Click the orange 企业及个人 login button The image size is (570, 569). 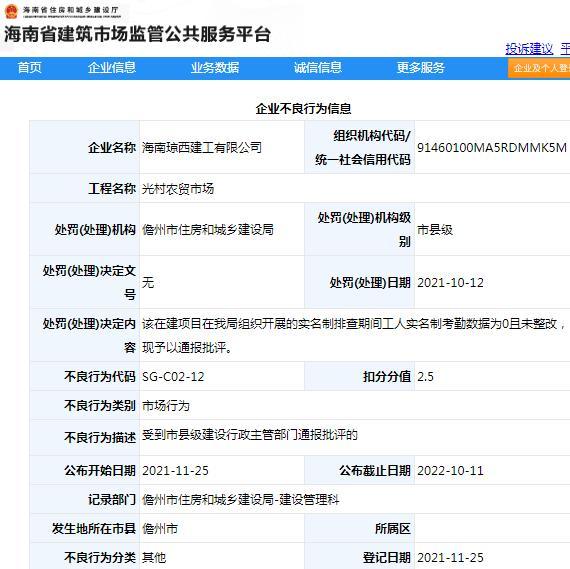(x=539, y=68)
